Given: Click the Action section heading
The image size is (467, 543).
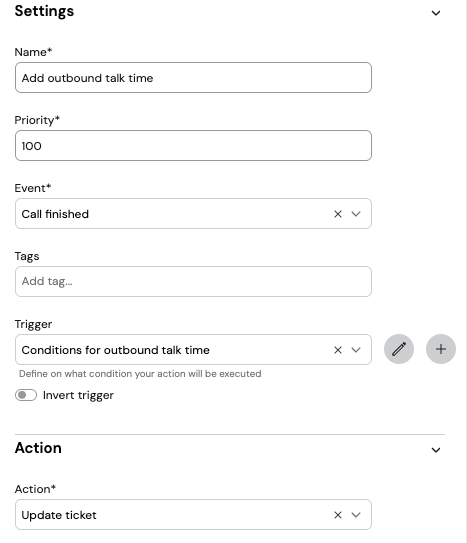Looking at the screenshot, I should point(38,448).
